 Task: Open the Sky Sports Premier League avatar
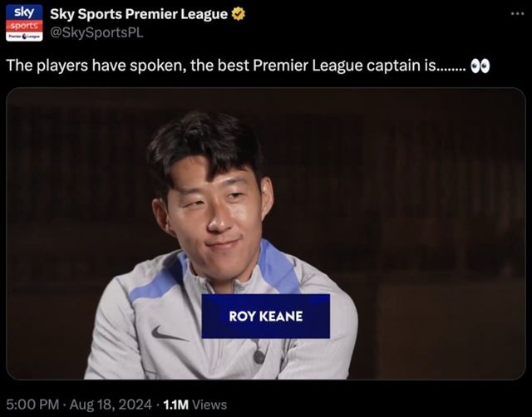[x=24, y=23]
